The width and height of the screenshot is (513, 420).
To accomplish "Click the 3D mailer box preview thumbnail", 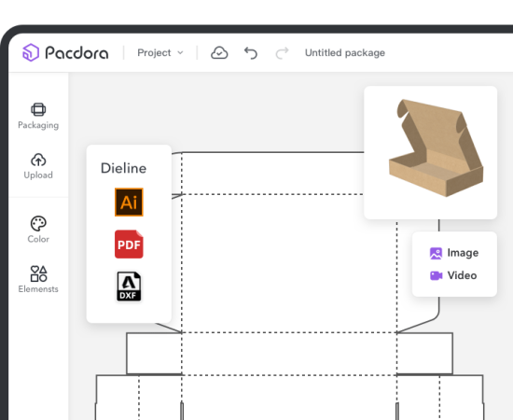I will point(431,152).
